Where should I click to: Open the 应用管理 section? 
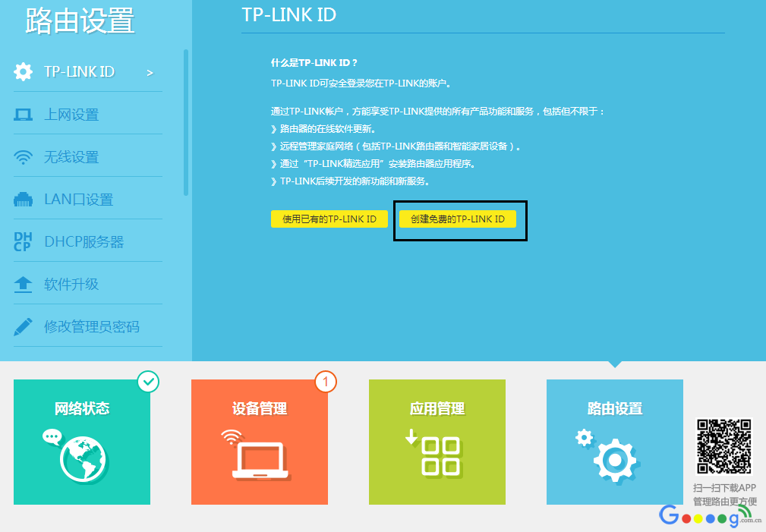(x=437, y=442)
